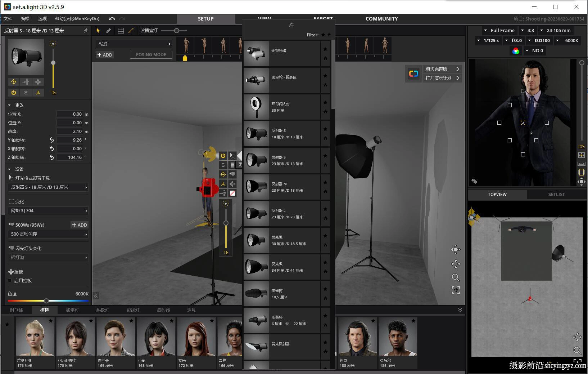Click the viewport pan arrows icon
The width and height of the screenshot is (588, 374).
(456, 264)
